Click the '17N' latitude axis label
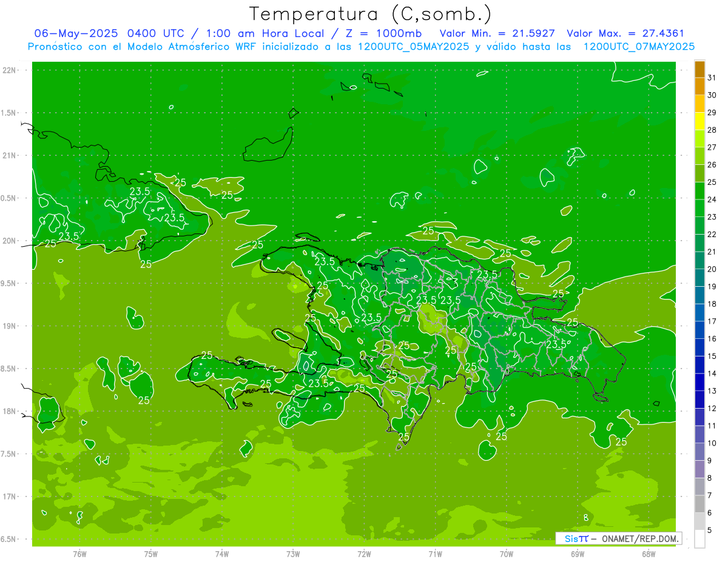The height and width of the screenshot is (562, 728). [x=10, y=497]
